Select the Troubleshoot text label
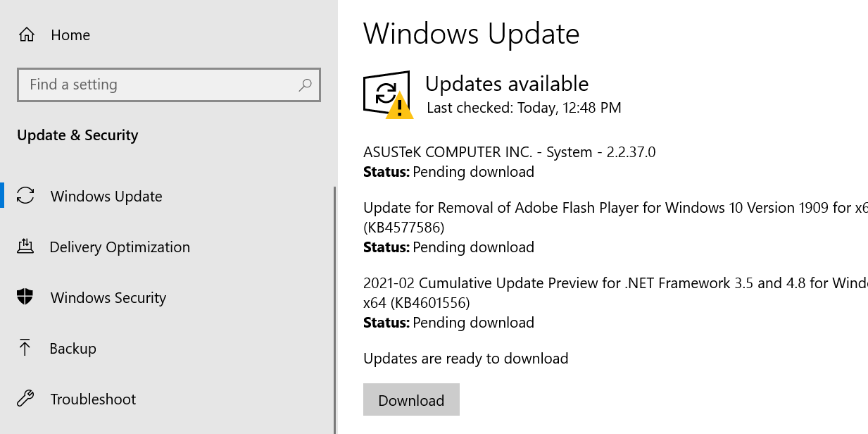The height and width of the screenshot is (434, 868). tap(93, 399)
